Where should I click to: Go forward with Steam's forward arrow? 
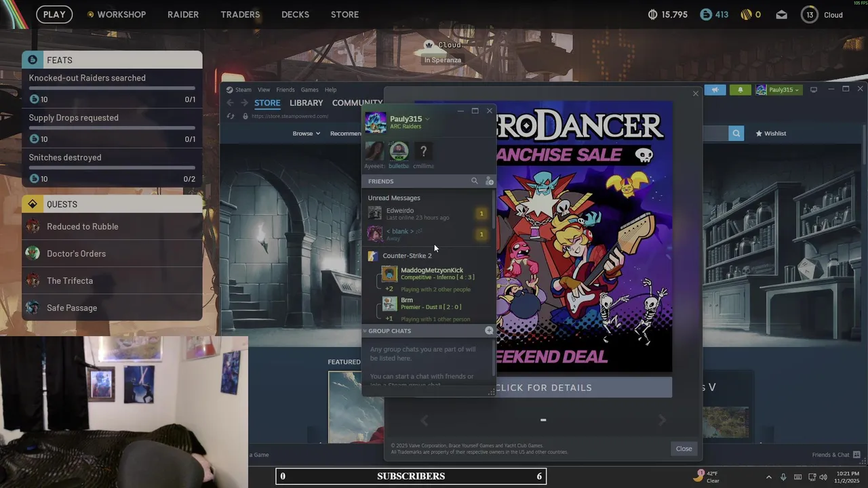click(x=244, y=103)
